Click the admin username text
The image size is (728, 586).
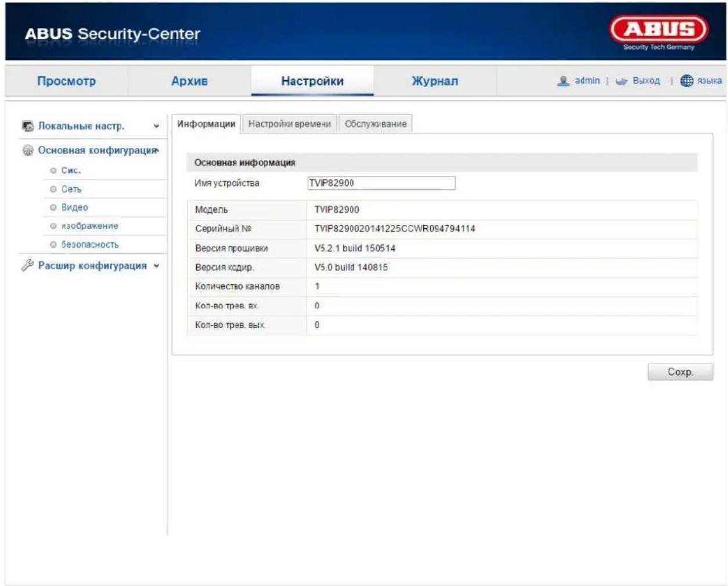tap(587, 81)
